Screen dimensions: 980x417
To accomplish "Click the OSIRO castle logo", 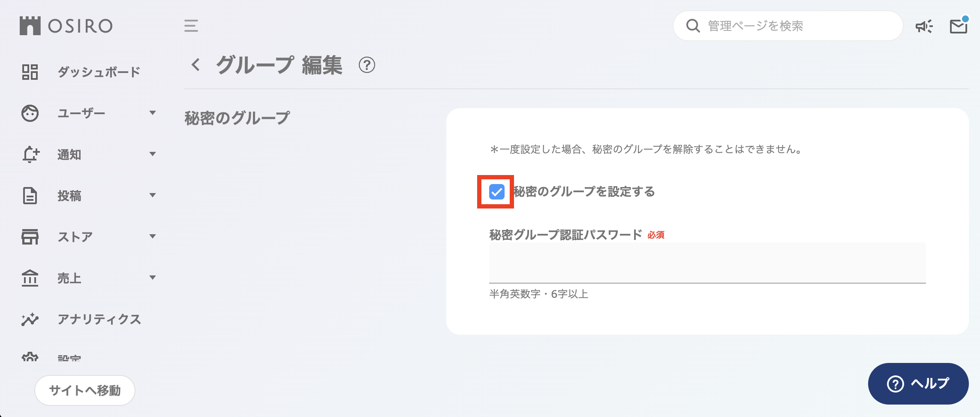I will pyautogui.click(x=30, y=26).
